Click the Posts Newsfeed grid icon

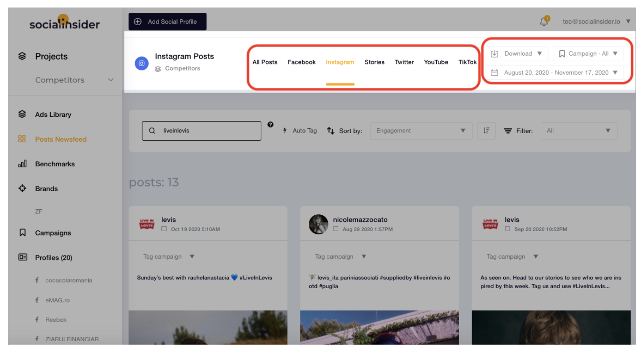[x=22, y=139]
